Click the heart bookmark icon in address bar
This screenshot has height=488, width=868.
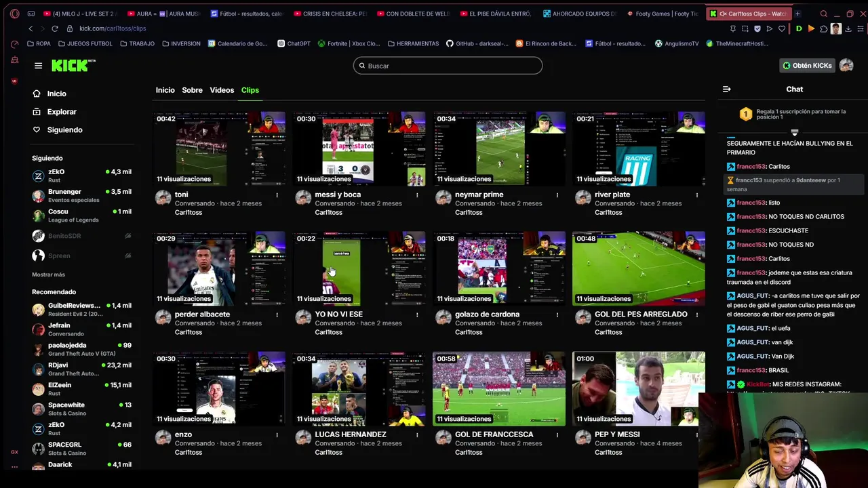[x=782, y=28]
